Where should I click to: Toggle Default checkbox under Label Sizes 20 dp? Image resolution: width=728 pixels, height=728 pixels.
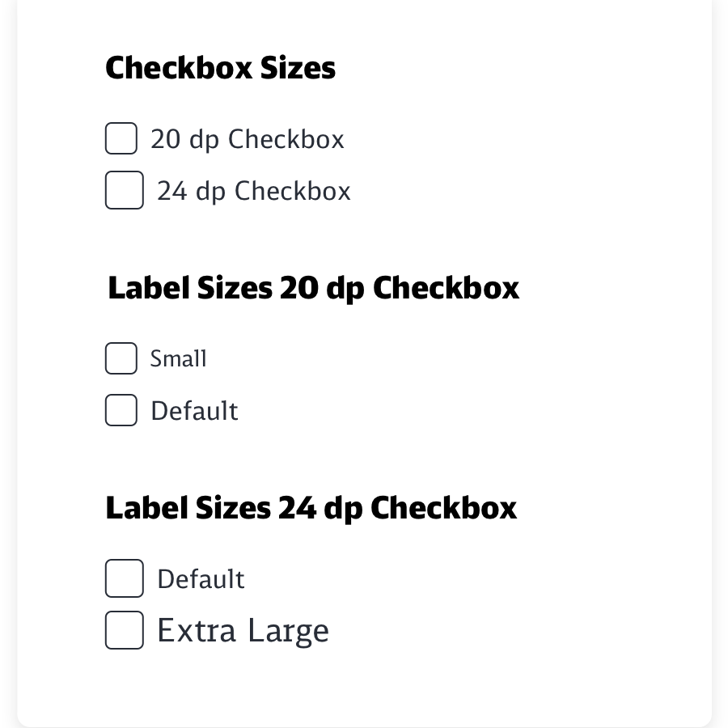pos(121,410)
